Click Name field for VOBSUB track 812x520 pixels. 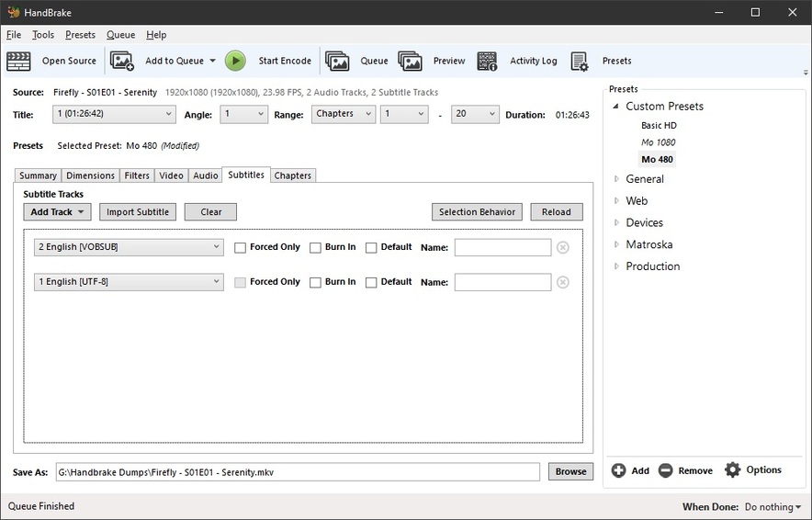[x=502, y=247]
